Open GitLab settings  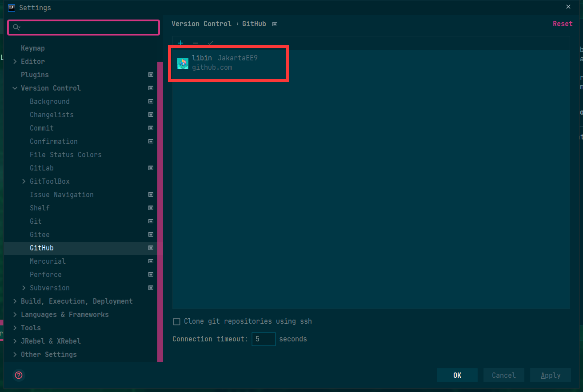[x=42, y=168]
